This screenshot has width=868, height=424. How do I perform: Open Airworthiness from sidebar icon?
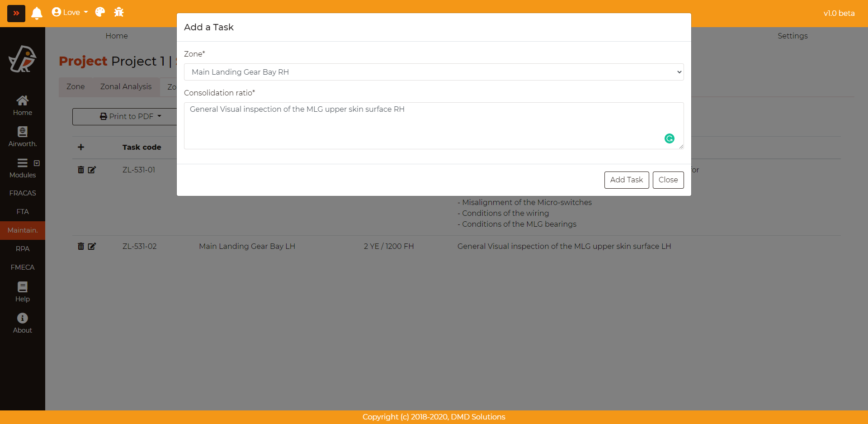coord(23,132)
